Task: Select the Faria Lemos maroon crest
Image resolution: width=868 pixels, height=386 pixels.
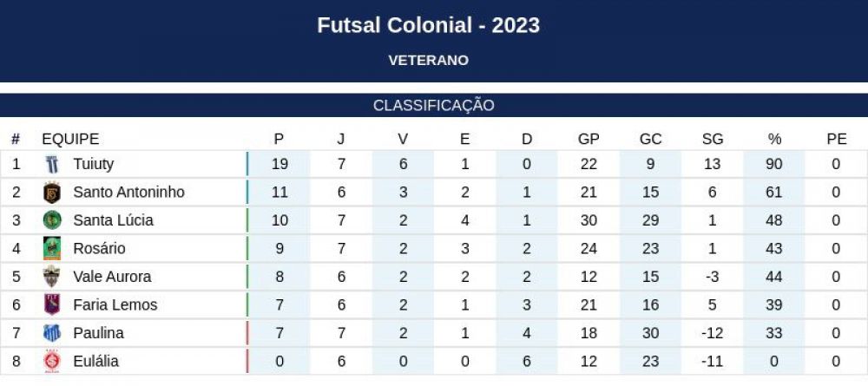Action: pos(52,304)
